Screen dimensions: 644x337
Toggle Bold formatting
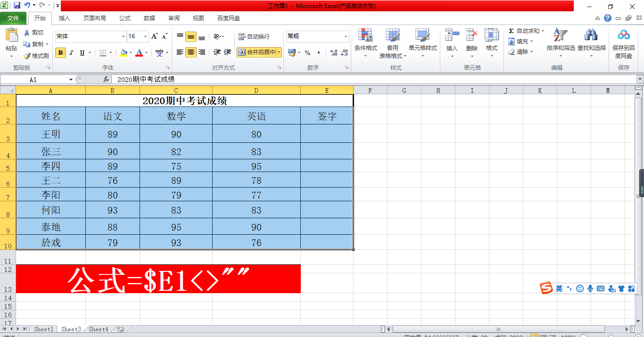coord(60,53)
